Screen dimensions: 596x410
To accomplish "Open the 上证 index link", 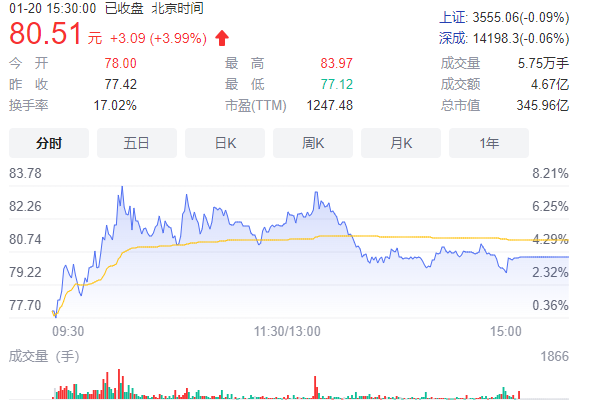I will coord(452,17).
